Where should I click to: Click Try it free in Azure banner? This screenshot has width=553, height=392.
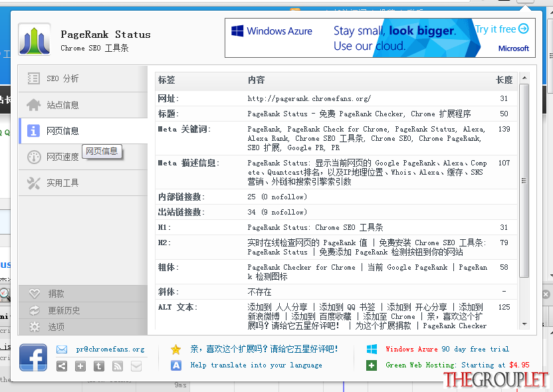(x=502, y=29)
